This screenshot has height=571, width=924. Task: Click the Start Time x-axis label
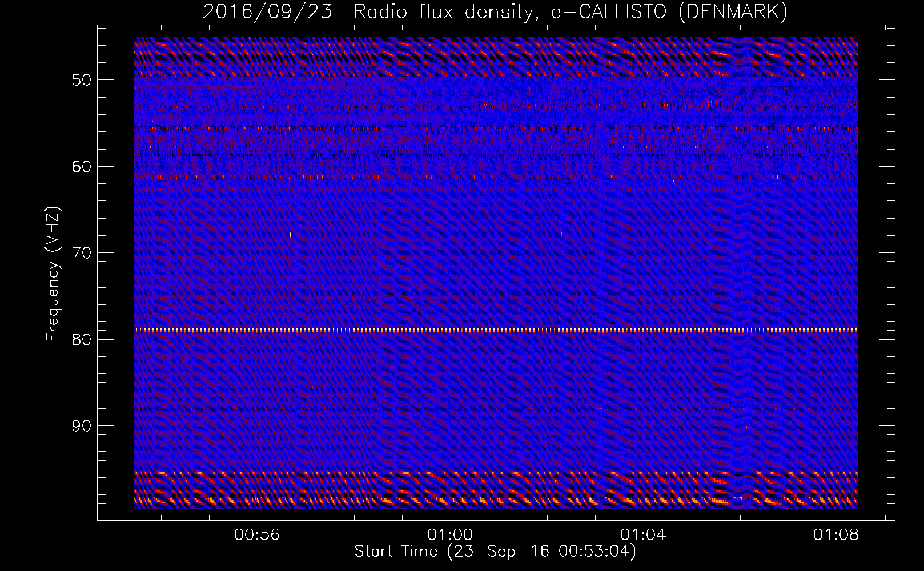click(x=495, y=552)
